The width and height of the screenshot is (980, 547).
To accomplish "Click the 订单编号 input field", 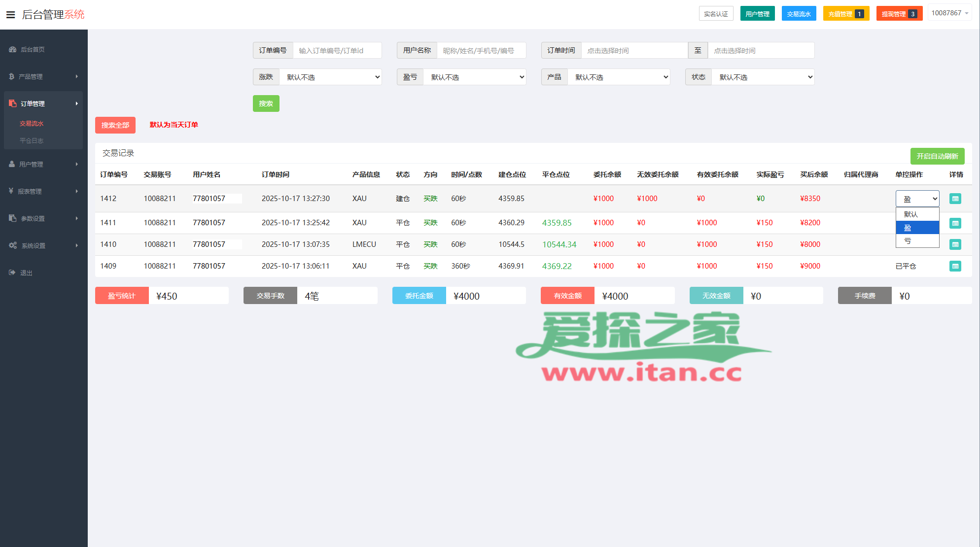I will pos(337,51).
